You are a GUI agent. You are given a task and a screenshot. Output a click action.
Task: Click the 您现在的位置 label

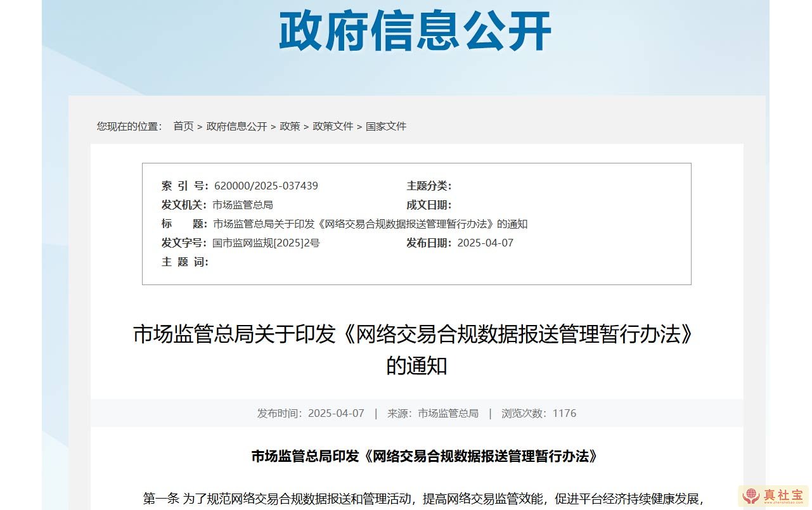point(130,126)
